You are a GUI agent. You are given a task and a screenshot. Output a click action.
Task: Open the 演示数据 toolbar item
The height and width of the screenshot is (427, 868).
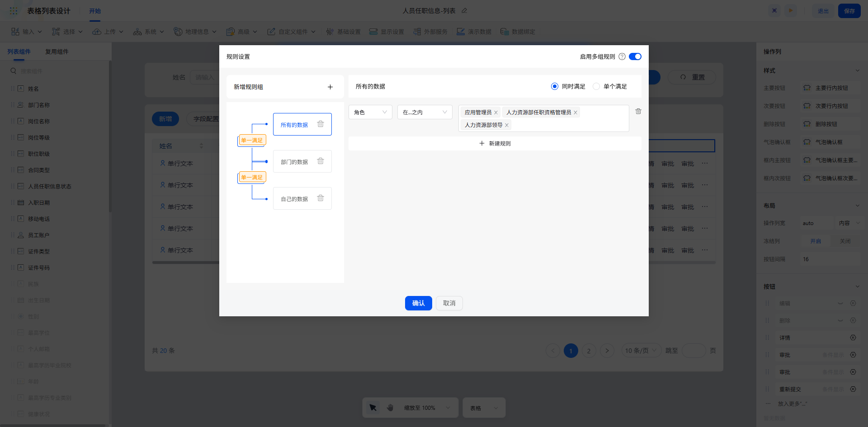pyautogui.click(x=474, y=32)
